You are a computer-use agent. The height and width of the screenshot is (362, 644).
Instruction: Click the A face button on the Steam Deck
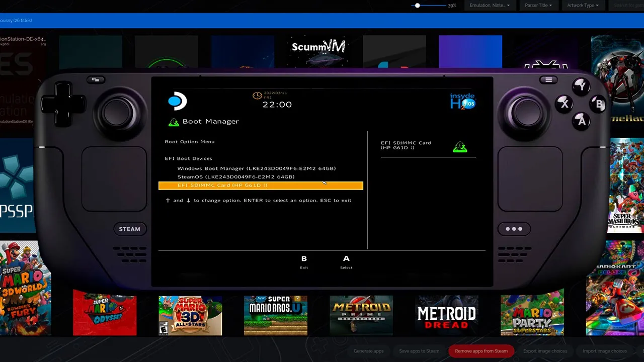click(x=582, y=121)
